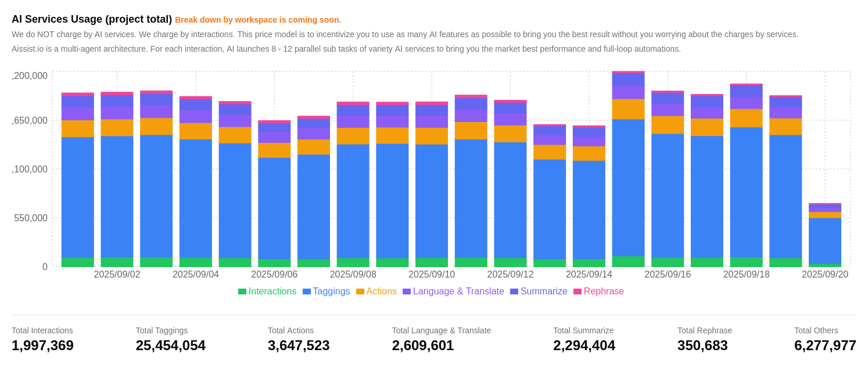Click the 2025/09/18 bar's orange Actions segment
Screen dimensions: 868x367
point(746,118)
